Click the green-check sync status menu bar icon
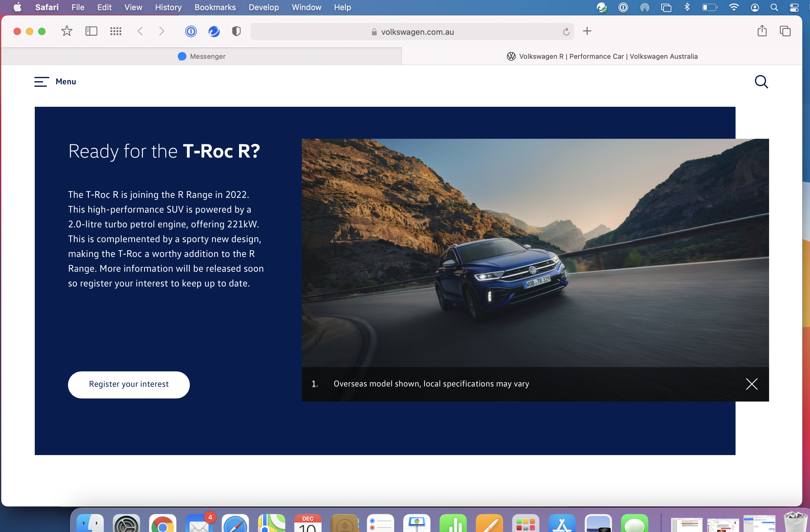Image resolution: width=810 pixels, height=532 pixels. [602, 7]
